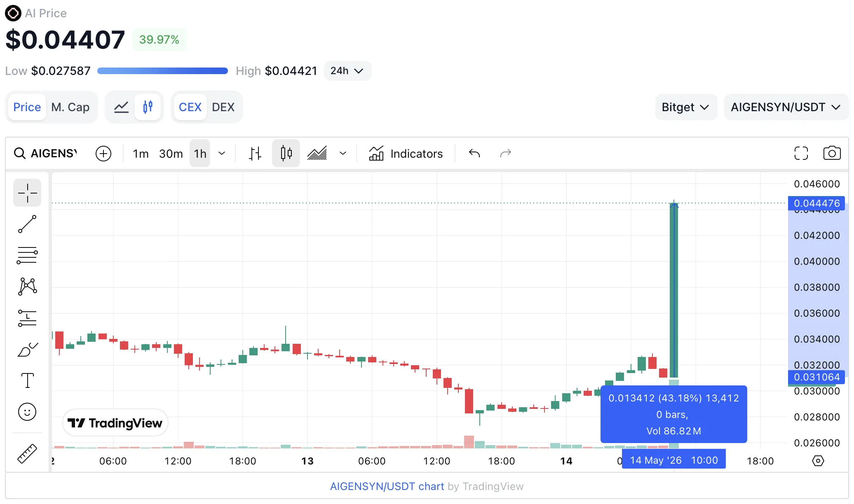Open the long position forecasting tool
Image resolution: width=854 pixels, height=504 pixels.
point(27,318)
